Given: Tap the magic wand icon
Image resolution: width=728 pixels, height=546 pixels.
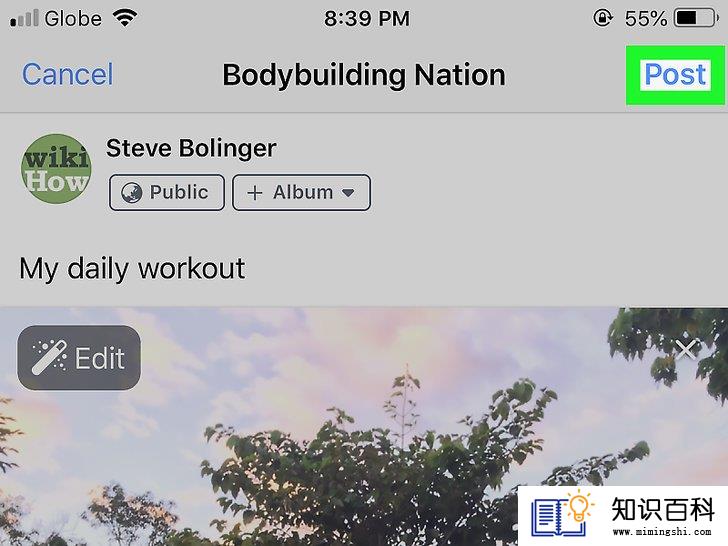Looking at the screenshot, I should (x=49, y=358).
